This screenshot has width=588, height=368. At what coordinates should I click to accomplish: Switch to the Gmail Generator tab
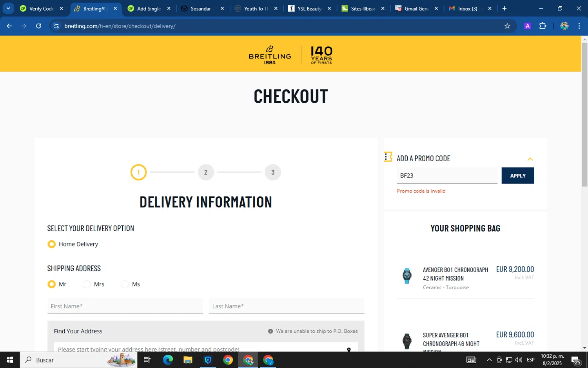pos(417,8)
